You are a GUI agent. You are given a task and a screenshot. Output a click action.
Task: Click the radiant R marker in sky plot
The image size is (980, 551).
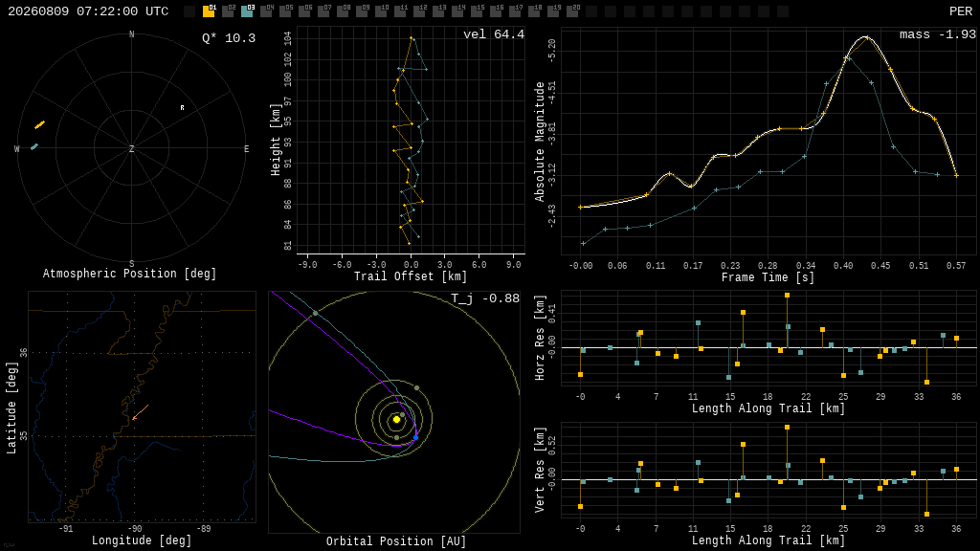pyautogui.click(x=183, y=108)
